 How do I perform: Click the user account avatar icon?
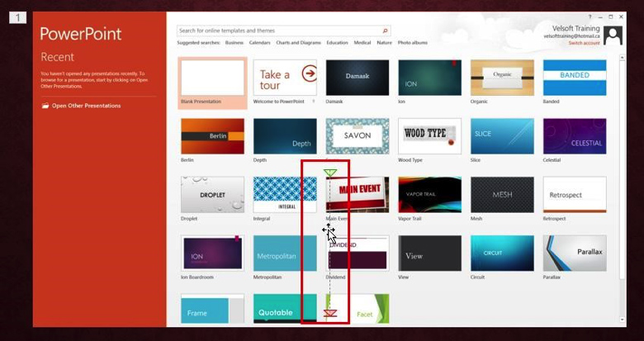(x=613, y=36)
